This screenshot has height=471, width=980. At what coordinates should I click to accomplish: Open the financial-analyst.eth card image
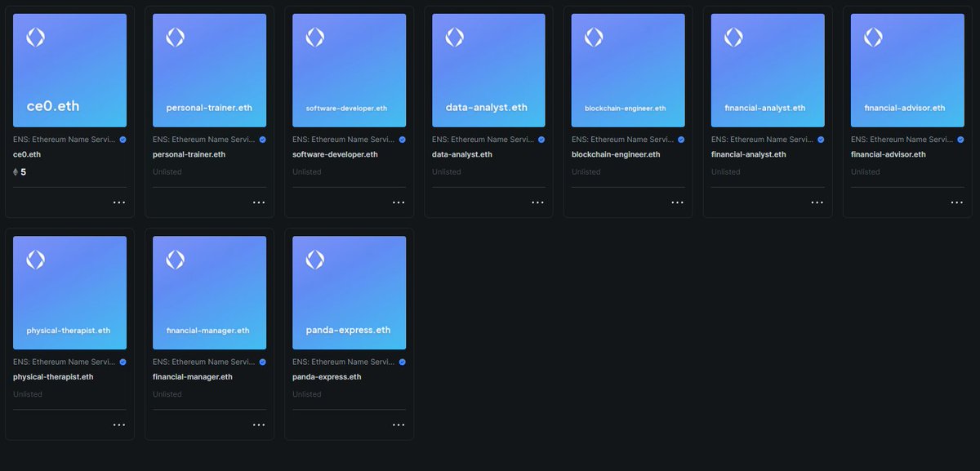pos(768,70)
